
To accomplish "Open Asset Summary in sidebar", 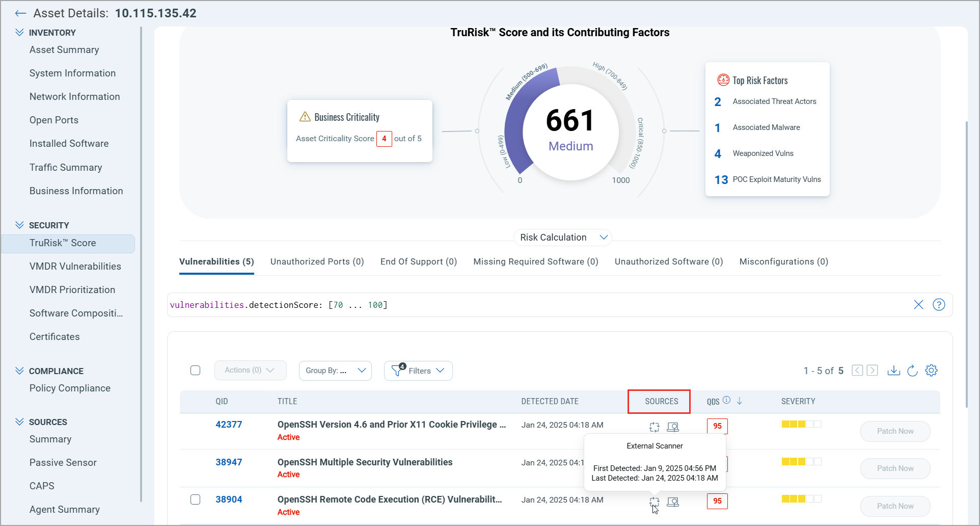I will (x=64, y=49).
